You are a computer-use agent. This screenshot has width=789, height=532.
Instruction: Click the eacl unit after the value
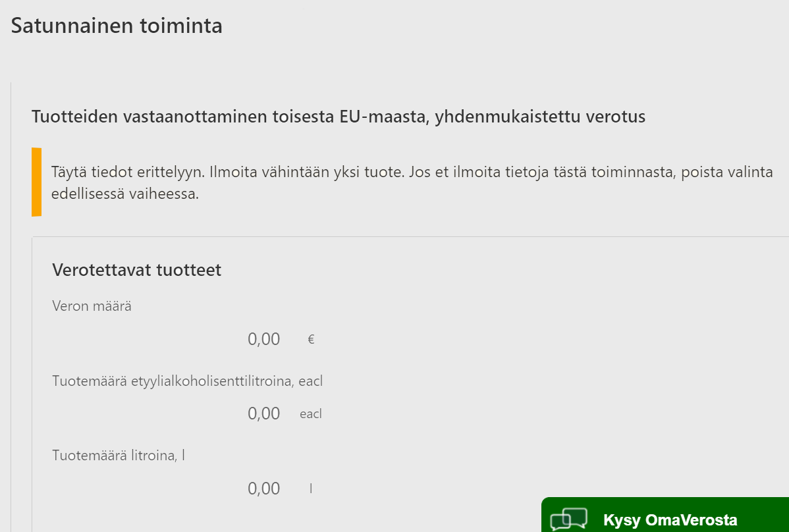click(x=311, y=414)
